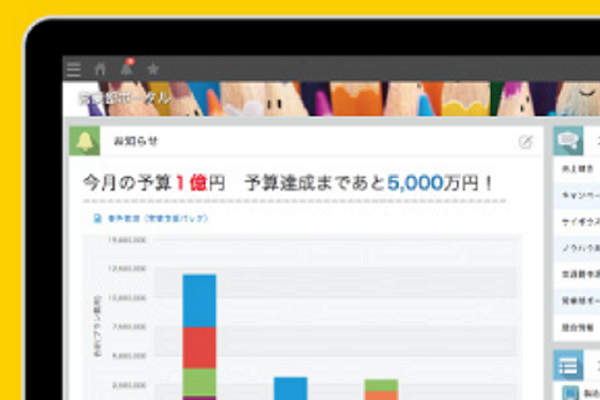
Task: Click the blue second bar in chart
Action: point(290,388)
